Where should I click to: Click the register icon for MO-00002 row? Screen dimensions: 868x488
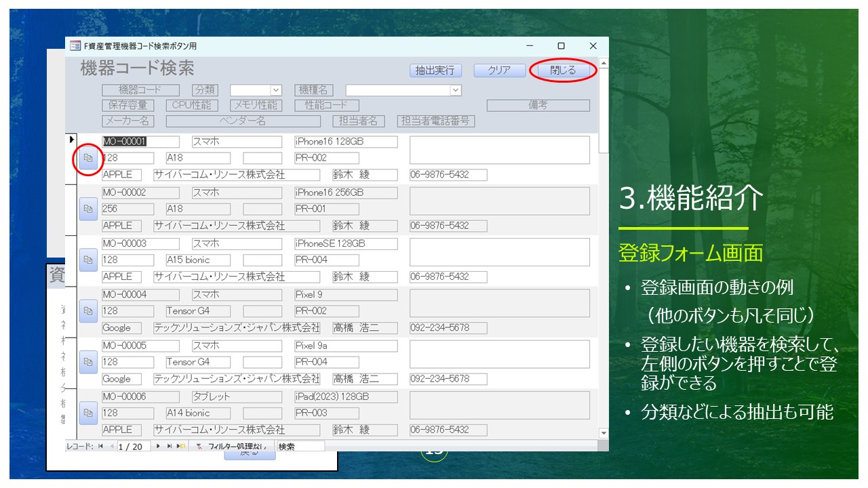(88, 209)
